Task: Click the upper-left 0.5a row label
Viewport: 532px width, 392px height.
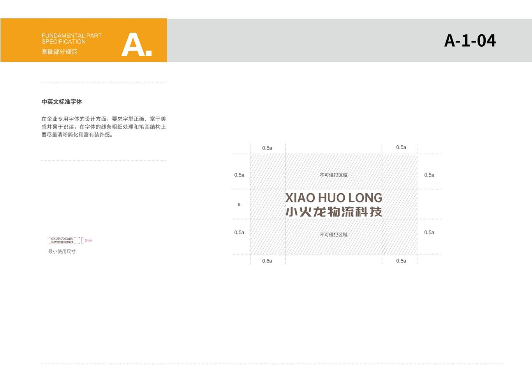Action: pos(239,175)
